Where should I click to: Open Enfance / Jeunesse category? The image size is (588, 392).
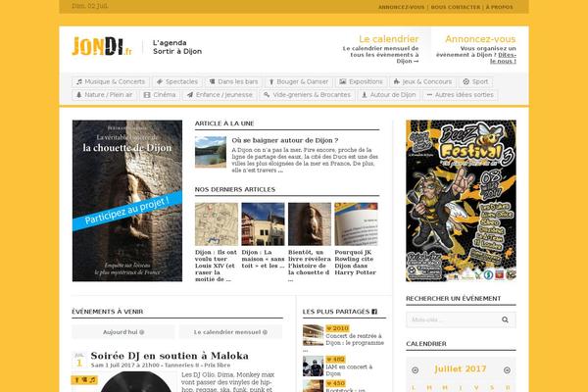(220, 95)
